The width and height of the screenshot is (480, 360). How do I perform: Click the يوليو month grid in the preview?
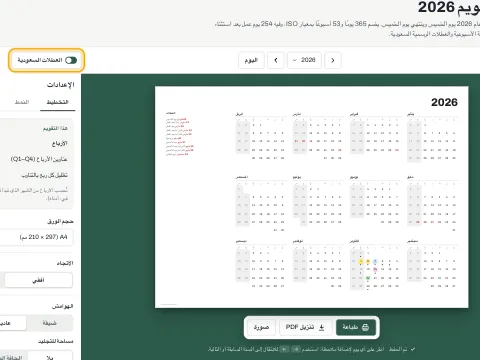[318, 200]
